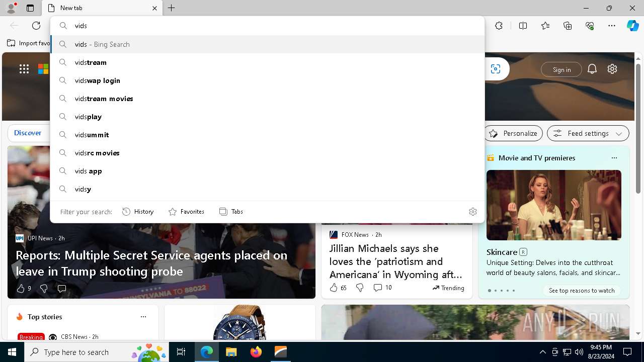Open the Edge profile icon
The width and height of the screenshot is (644, 362).
11,8
